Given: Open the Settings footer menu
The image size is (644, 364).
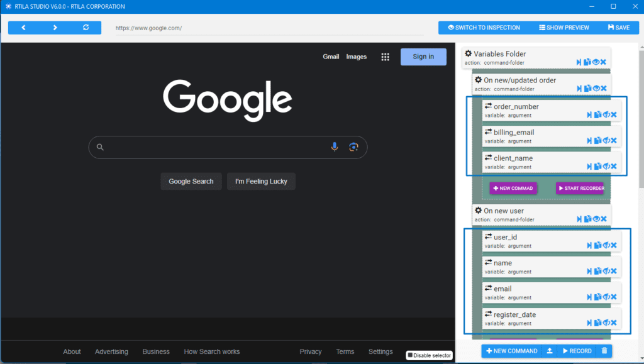Looking at the screenshot, I should tap(380, 351).
